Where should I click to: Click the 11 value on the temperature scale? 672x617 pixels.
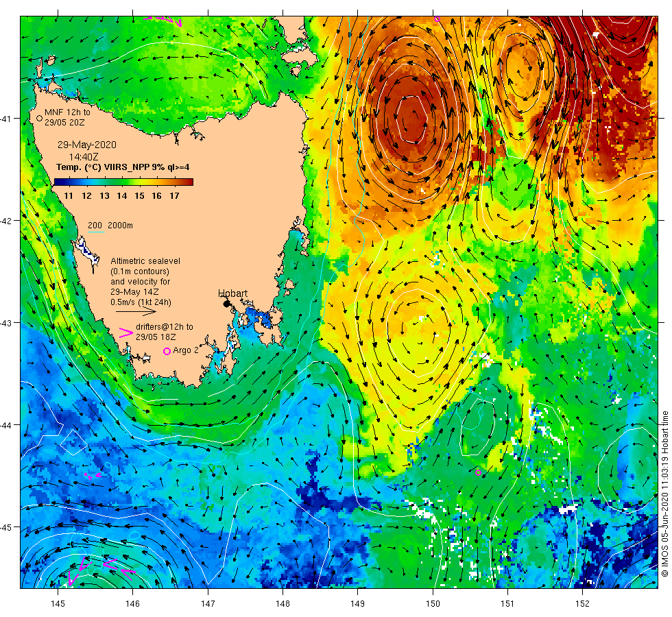pyautogui.click(x=68, y=196)
